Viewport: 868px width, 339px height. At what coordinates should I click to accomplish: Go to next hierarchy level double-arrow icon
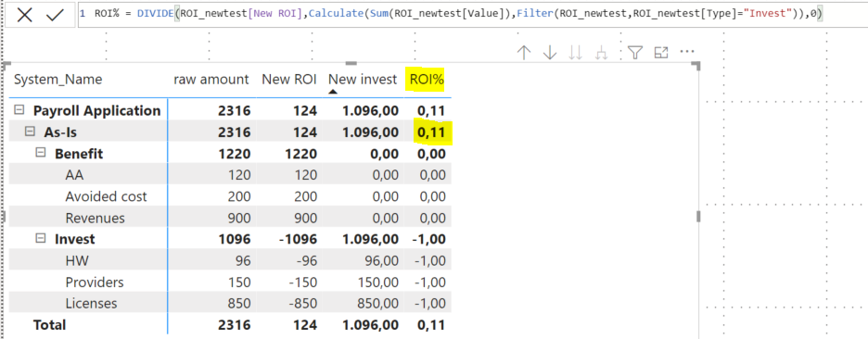click(x=576, y=53)
